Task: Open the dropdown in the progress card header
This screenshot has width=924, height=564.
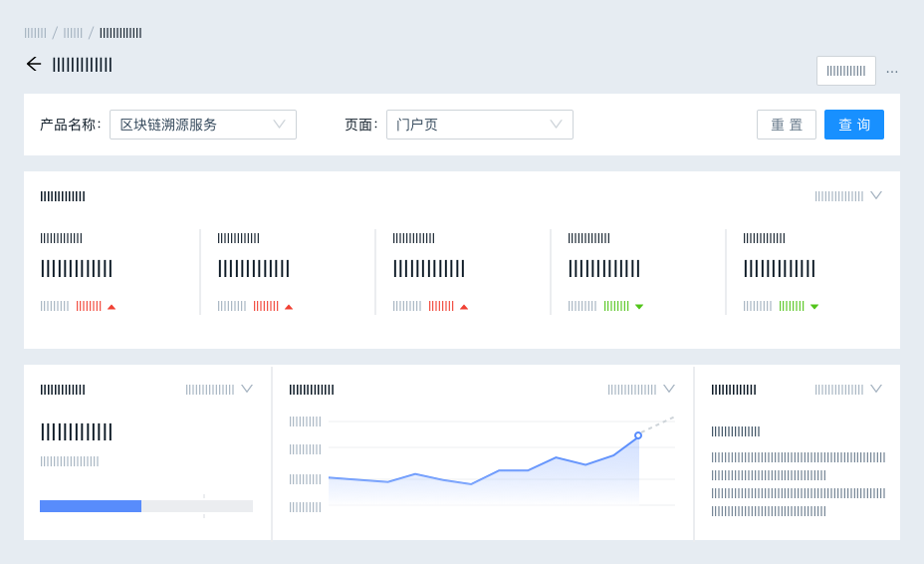Action: (x=219, y=390)
